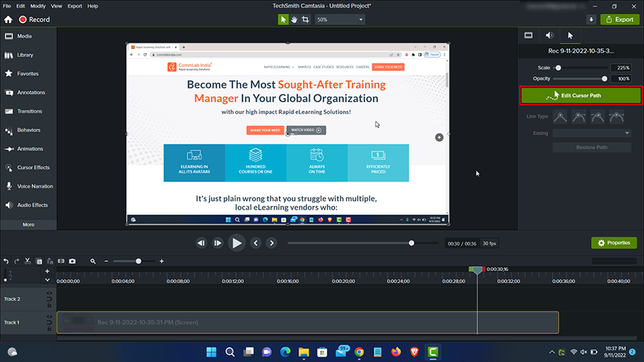Screen dimensions: 644x362
Task: Undo the last action
Action: click(6, 261)
